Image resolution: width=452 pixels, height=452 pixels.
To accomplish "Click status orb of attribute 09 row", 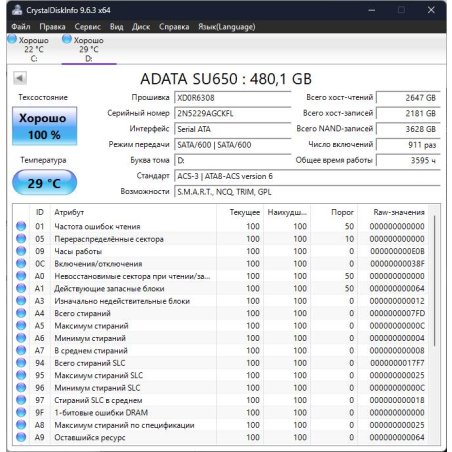I will [21, 251].
